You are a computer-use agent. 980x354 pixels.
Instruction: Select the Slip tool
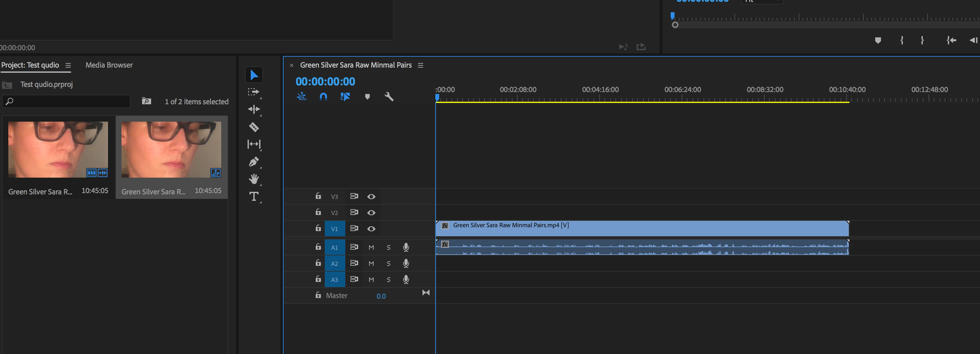tap(254, 144)
